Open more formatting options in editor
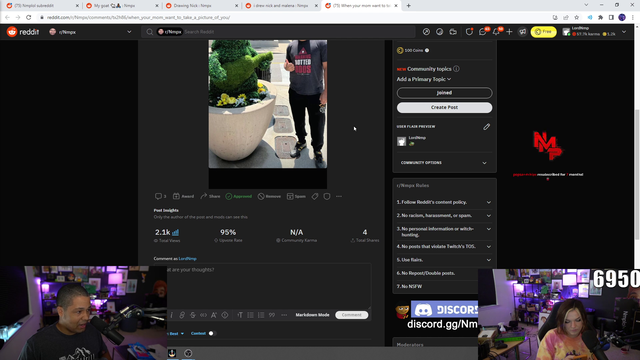Image resolution: width=640 pixels, height=360 pixels. (284, 315)
